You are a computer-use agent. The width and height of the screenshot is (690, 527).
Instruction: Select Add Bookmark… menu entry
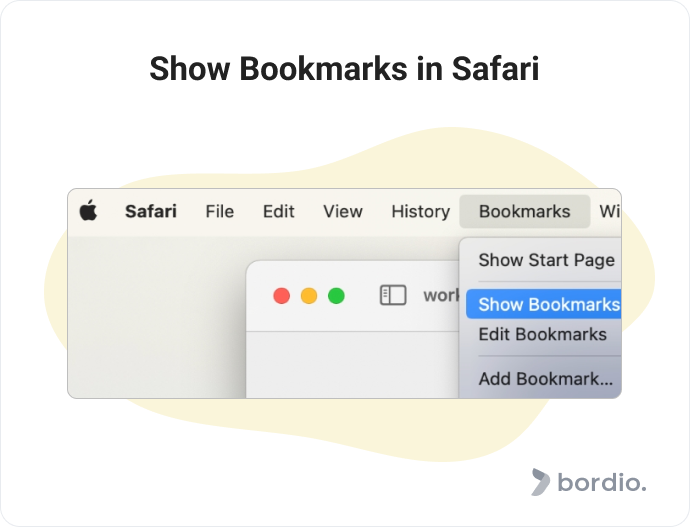coord(546,379)
